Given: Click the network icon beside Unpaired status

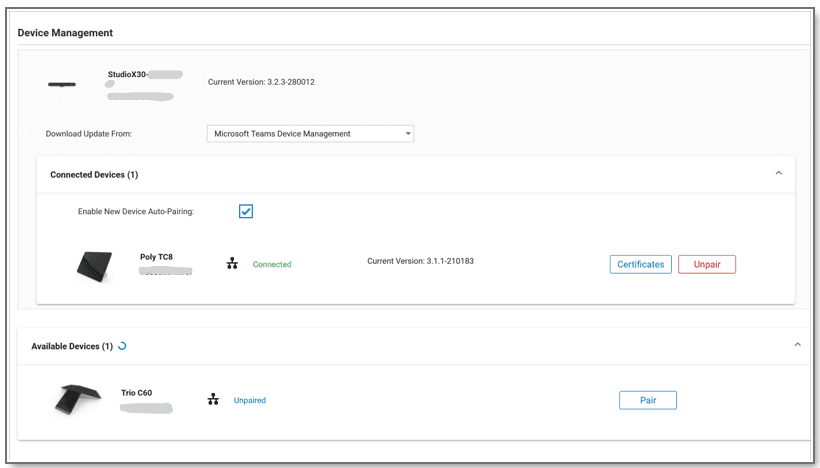Looking at the screenshot, I should tap(213, 399).
